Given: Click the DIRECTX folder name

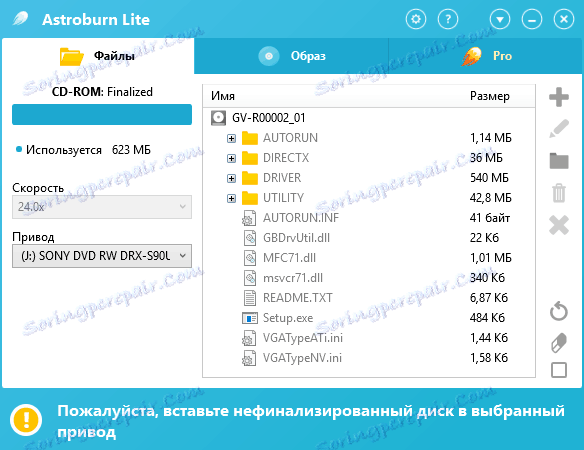Looking at the screenshot, I should (x=286, y=158).
